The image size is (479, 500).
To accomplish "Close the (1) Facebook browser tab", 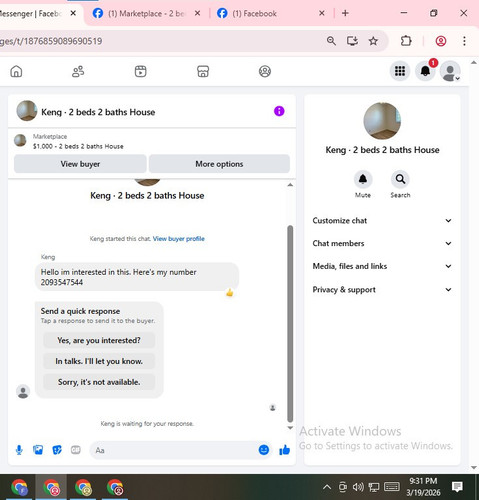I will click(x=322, y=13).
